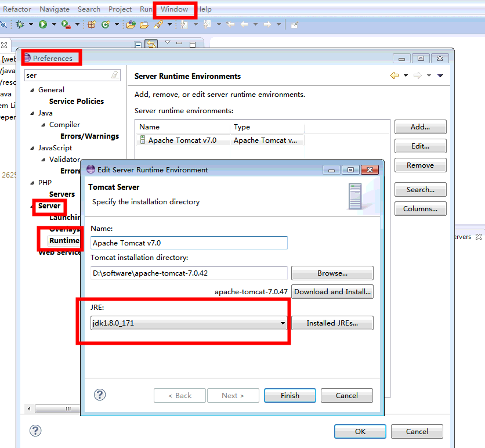Click the Installed JREs... button
The image size is (485, 448).
point(332,323)
